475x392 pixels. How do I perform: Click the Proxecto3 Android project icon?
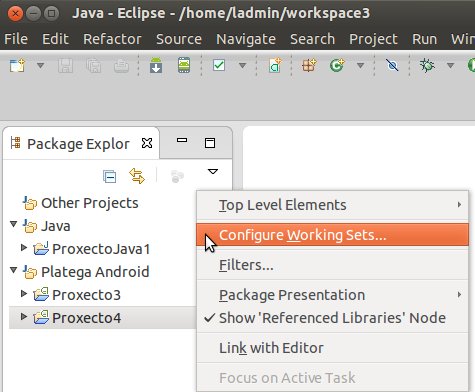(41, 295)
